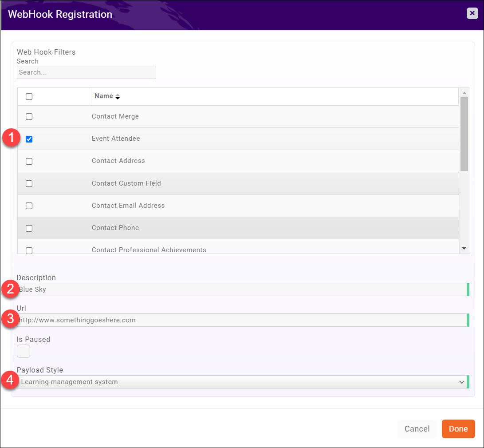Viewport: 484px width, 448px height.
Task: Tick the select-all checkbox in table header
Action: coord(29,96)
